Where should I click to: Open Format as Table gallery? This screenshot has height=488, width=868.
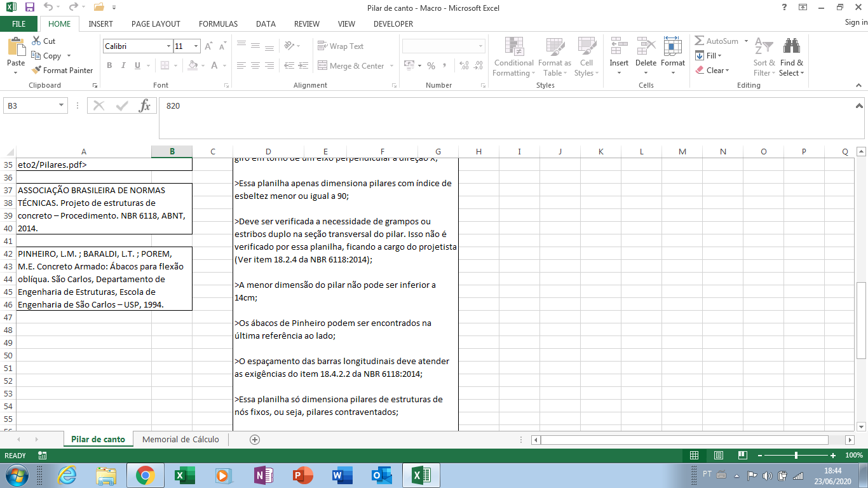[555, 57]
